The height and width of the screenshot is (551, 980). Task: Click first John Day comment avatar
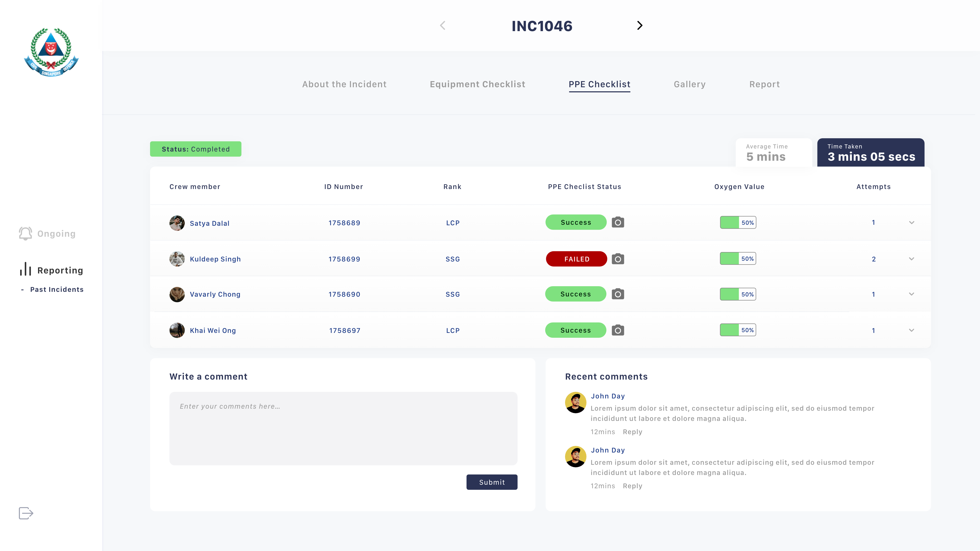(575, 402)
